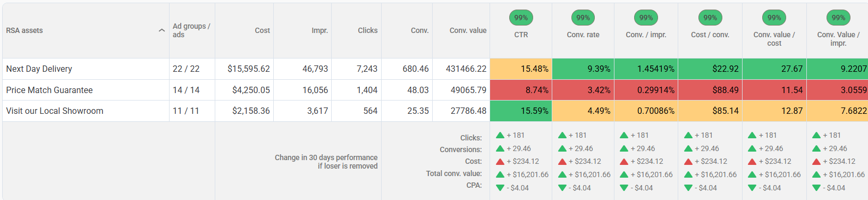
Task: Click the green 15.59% CTR cell
Action: (x=521, y=111)
